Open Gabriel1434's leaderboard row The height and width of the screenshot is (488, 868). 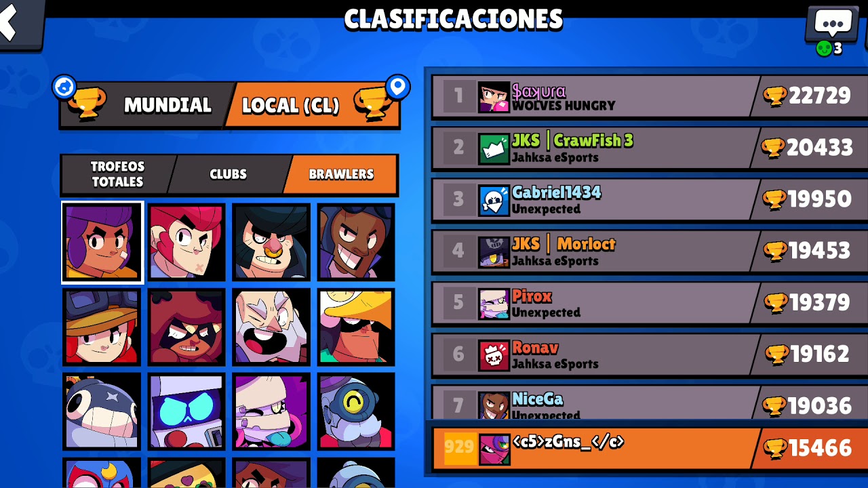pyautogui.click(x=649, y=200)
